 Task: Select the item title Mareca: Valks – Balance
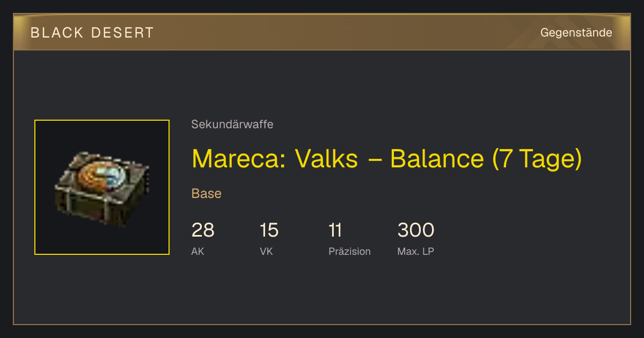click(x=386, y=159)
